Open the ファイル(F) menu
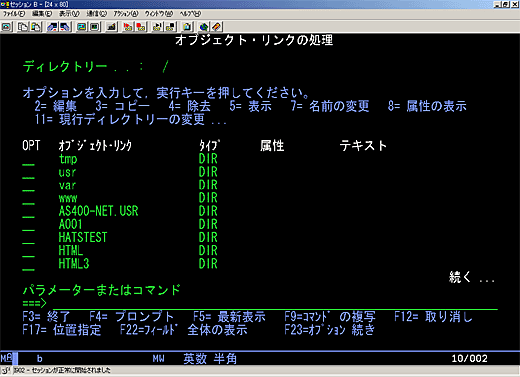This screenshot has height=377, width=520. click(x=14, y=14)
